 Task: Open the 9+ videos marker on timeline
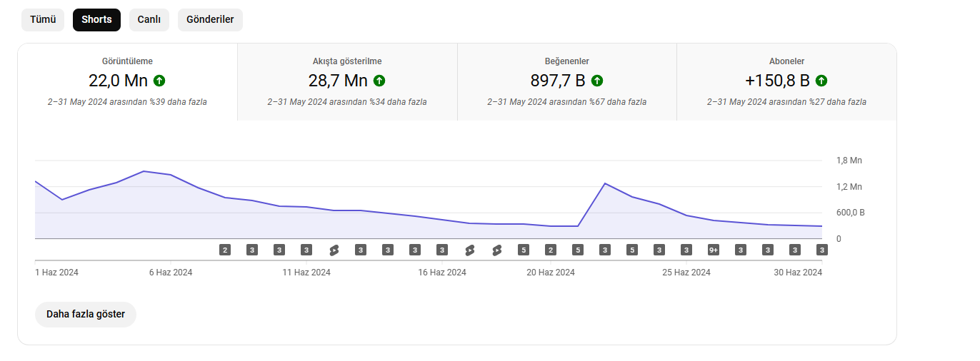coord(714,250)
